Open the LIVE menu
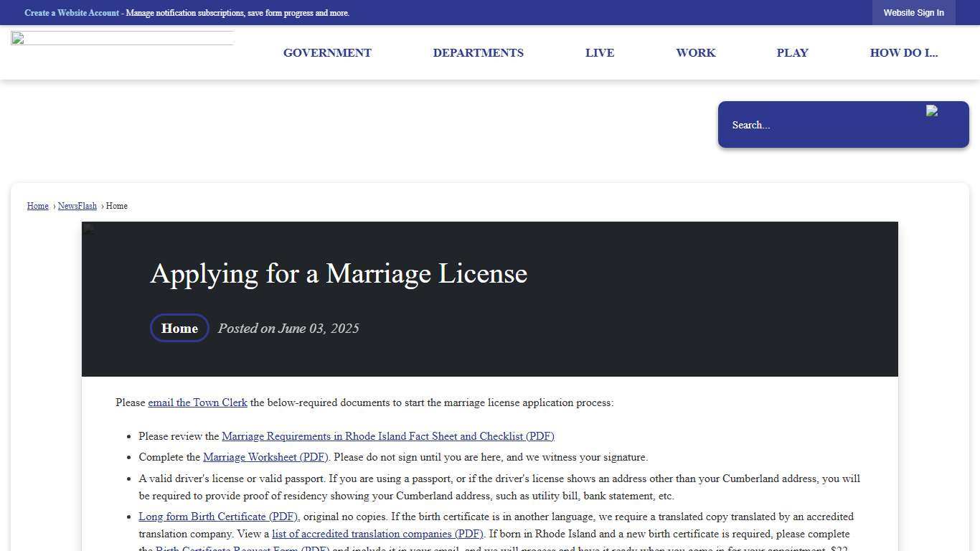The width and height of the screenshot is (980, 551). pyautogui.click(x=599, y=52)
